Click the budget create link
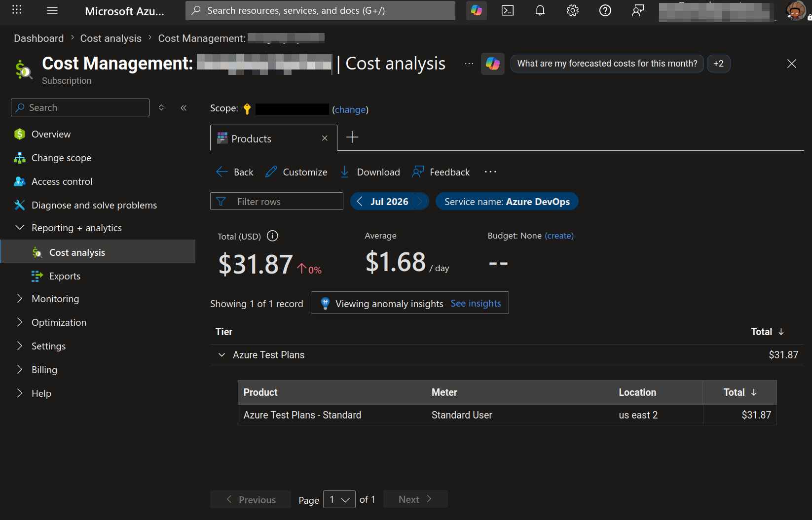 [x=559, y=236]
